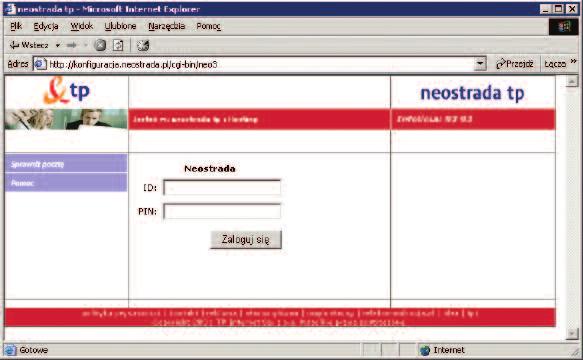Click the Internet Explorer title bar icon
The height and width of the screenshot is (360, 583).
pyautogui.click(x=11, y=9)
